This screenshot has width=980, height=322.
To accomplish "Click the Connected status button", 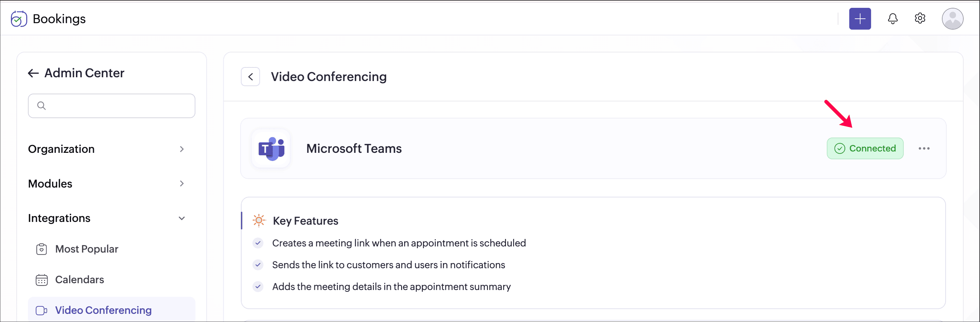I will [865, 149].
